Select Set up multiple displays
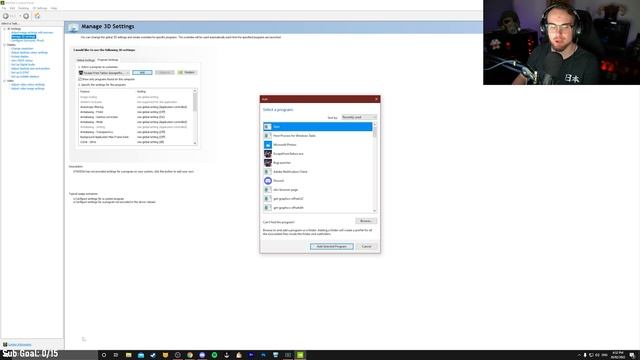 click(x=25, y=77)
